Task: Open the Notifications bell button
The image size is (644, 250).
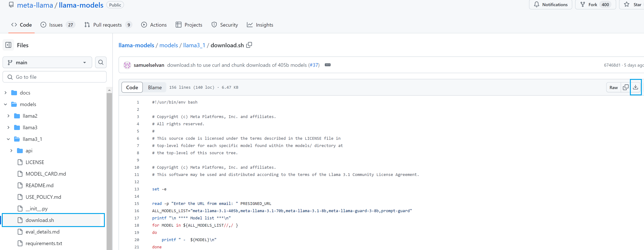Action: [x=551, y=5]
